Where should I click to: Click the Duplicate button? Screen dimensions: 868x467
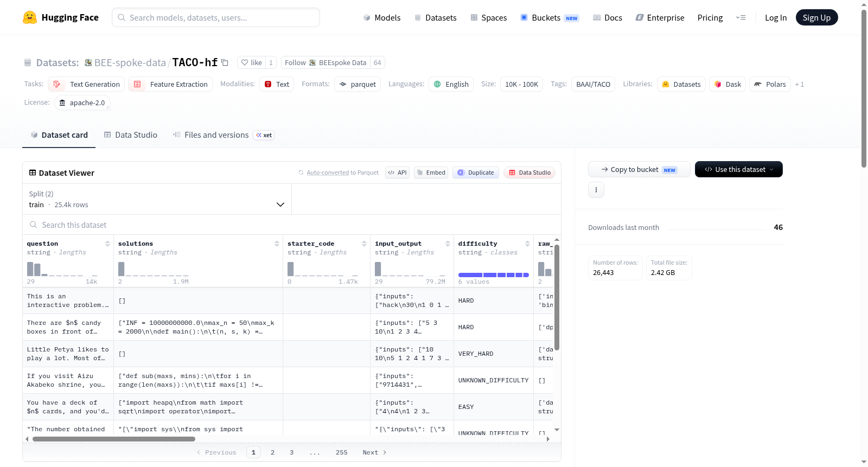[476, 172]
